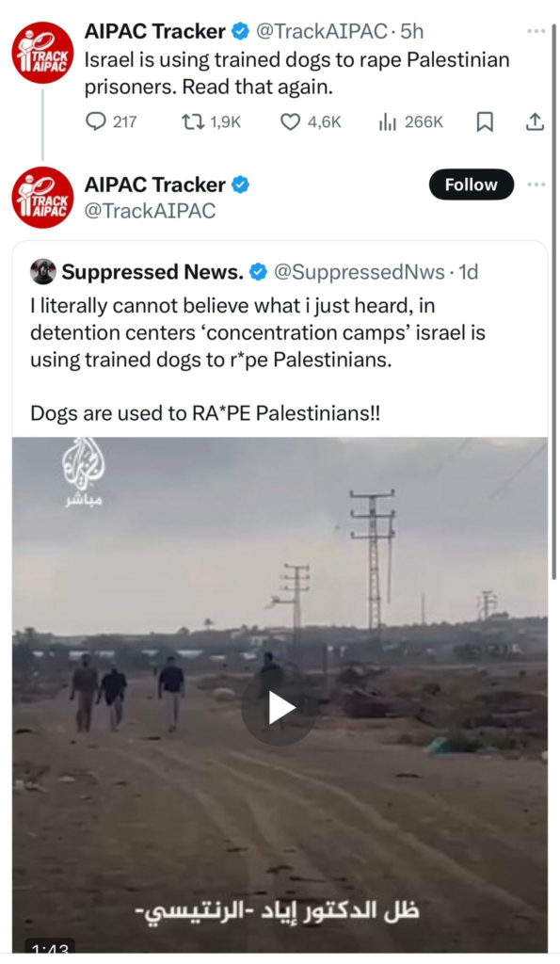The width and height of the screenshot is (560, 964).
Task: Click the verified badge beside Suppressed News
Action: [258, 271]
